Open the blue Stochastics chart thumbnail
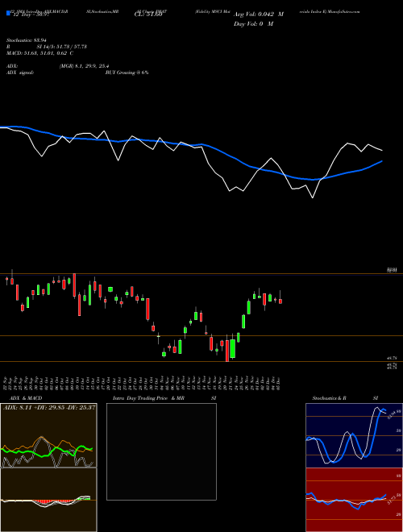The image size is (403, 532). (x=354, y=435)
